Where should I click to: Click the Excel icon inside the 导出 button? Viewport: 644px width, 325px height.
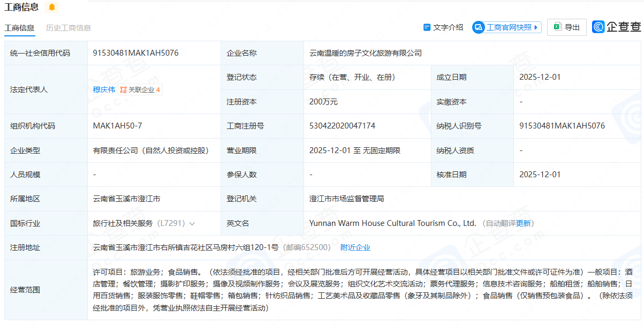coord(557,27)
